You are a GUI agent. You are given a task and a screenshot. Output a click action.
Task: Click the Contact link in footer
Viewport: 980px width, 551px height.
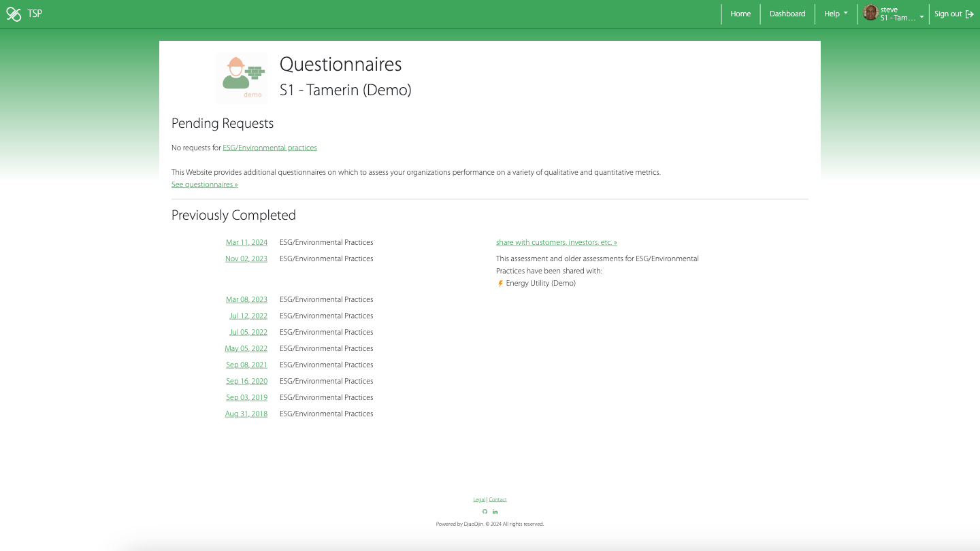(x=497, y=499)
